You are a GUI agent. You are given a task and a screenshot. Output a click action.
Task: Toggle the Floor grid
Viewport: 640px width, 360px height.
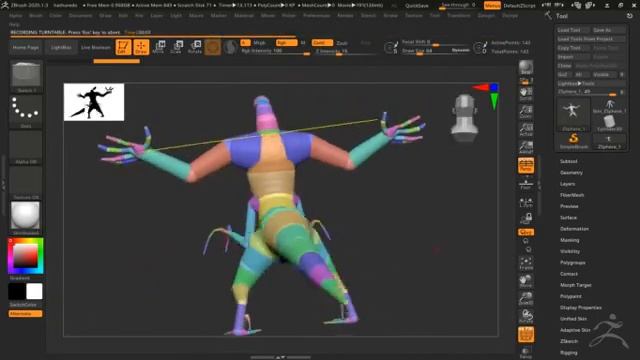pyautogui.click(x=526, y=184)
